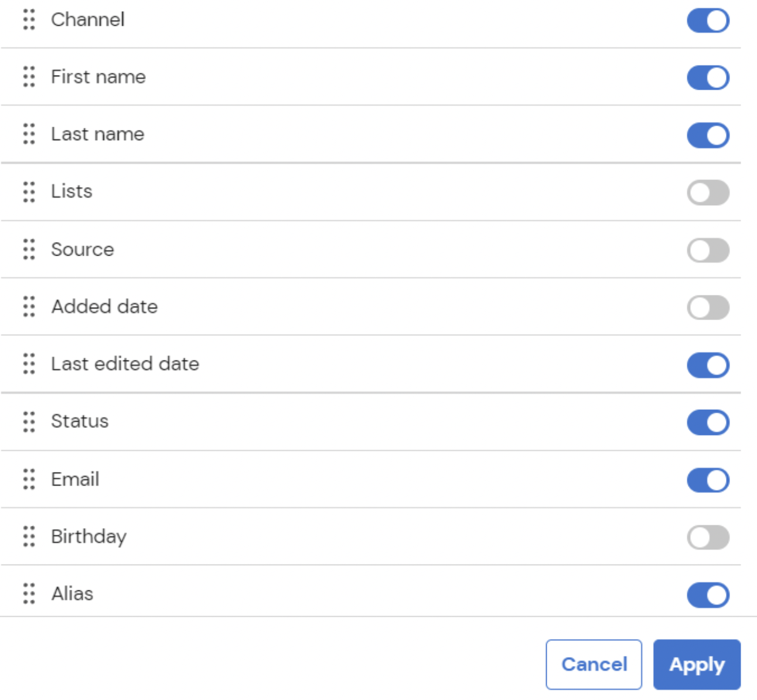This screenshot has height=700, width=757.
Task: Click the "Last edited date" label
Action: [x=125, y=363]
